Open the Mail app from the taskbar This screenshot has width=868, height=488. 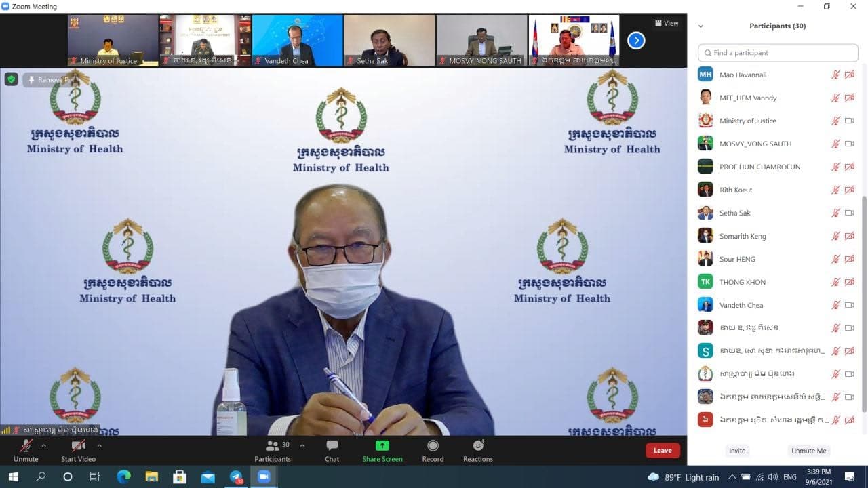pyautogui.click(x=208, y=477)
